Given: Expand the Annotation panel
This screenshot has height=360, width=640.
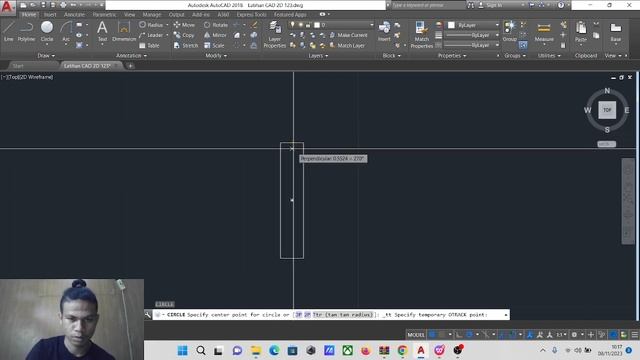Looking at the screenshot, I should [x=131, y=56].
